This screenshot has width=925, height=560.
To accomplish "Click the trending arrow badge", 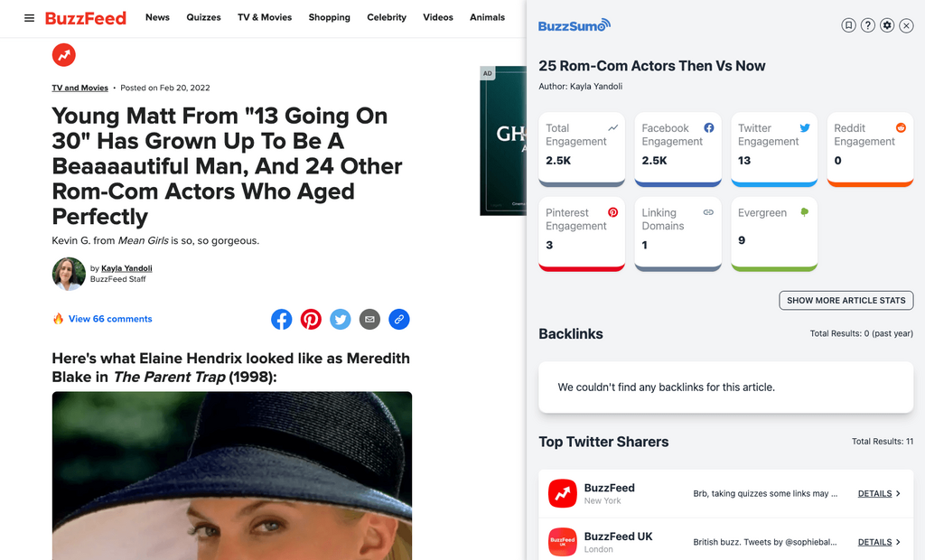I will (x=63, y=55).
